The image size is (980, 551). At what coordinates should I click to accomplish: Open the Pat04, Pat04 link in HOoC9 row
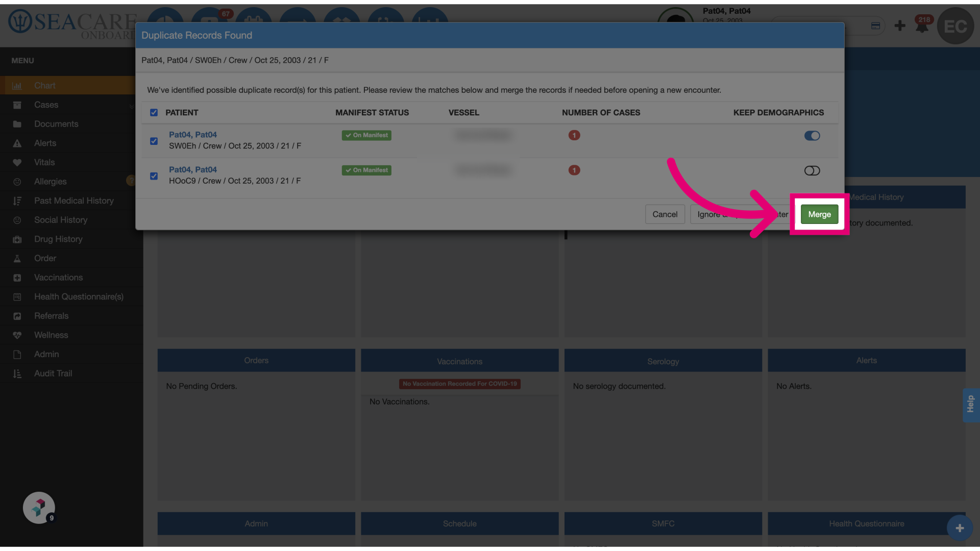pyautogui.click(x=193, y=169)
